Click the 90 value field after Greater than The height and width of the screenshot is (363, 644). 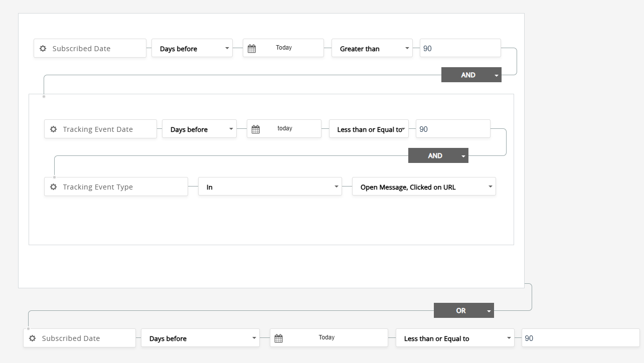[x=460, y=49]
